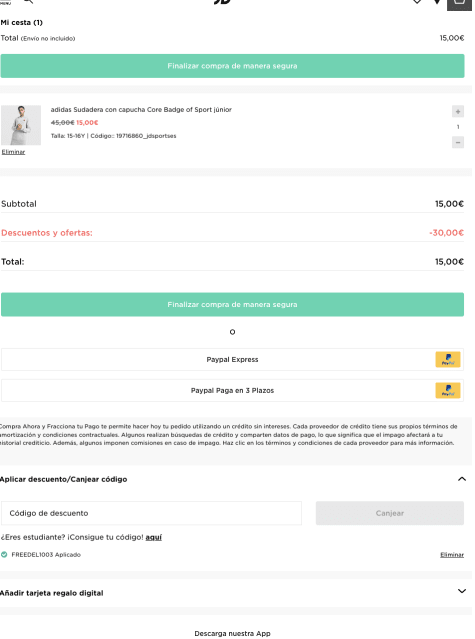The image size is (475, 639).
Task: Collapse the Aplicar descuento/Canjear código section
Action: (462, 479)
